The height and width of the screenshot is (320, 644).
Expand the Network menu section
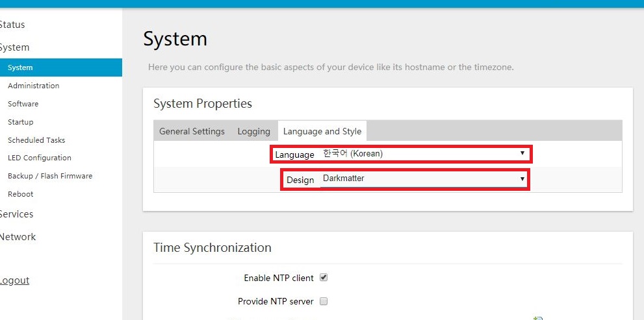(18, 237)
